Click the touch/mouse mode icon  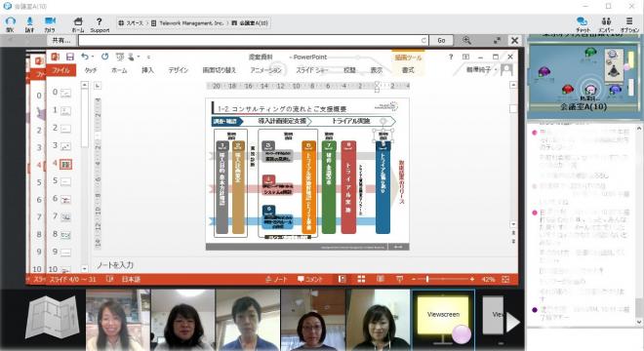tap(131, 57)
